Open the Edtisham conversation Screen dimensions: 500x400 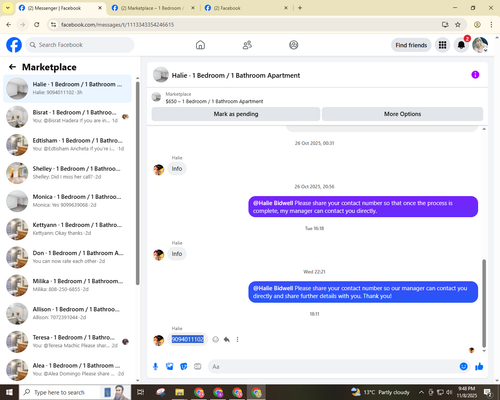[x=67, y=145]
